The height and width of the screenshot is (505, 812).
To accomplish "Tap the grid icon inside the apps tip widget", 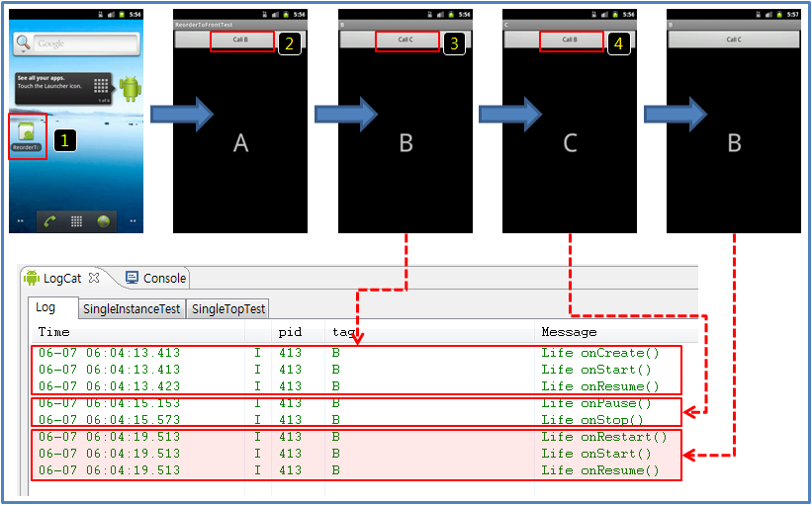I will pos(101,86).
